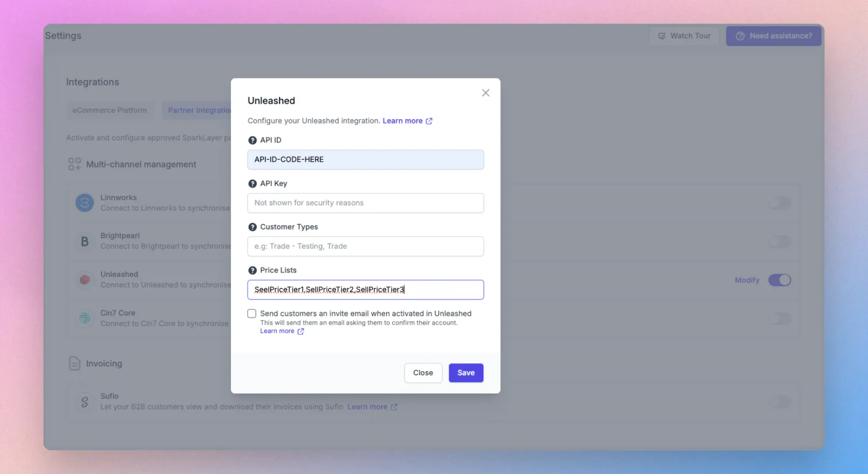The width and height of the screenshot is (868, 474).
Task: Click the Settings page title
Action: point(63,35)
